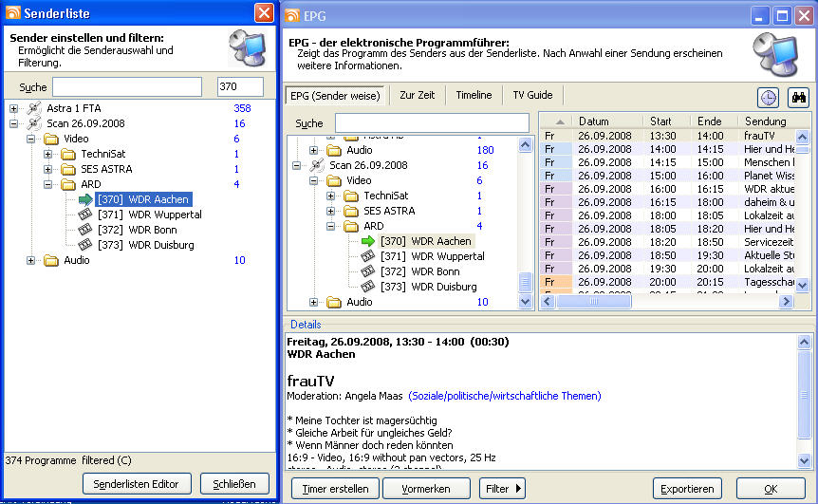Click the film icon of WDR Duisburg in EPG tree
Screen dimensions: 818x504
368,287
